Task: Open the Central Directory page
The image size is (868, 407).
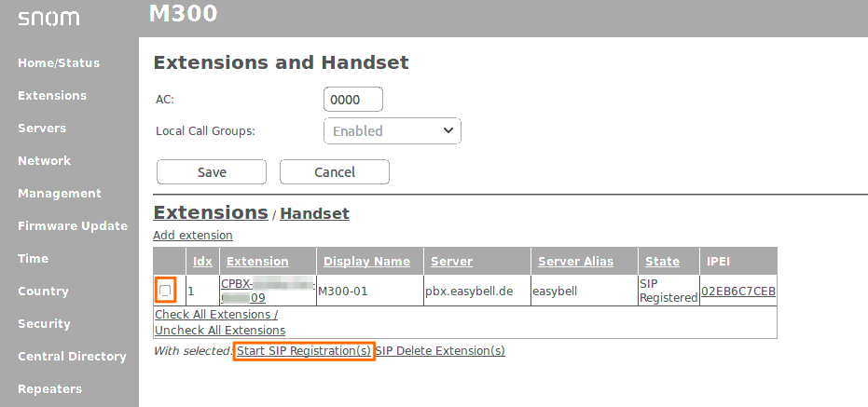Action: 72,357
